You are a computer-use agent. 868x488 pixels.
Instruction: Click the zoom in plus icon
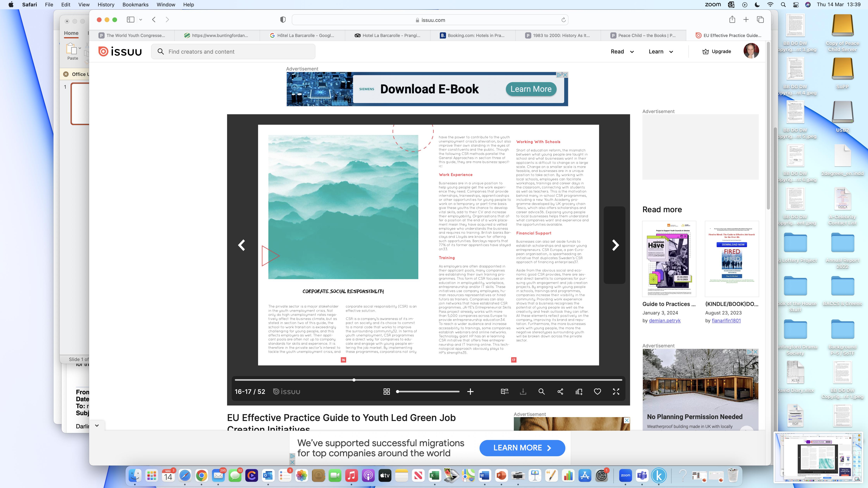click(470, 392)
